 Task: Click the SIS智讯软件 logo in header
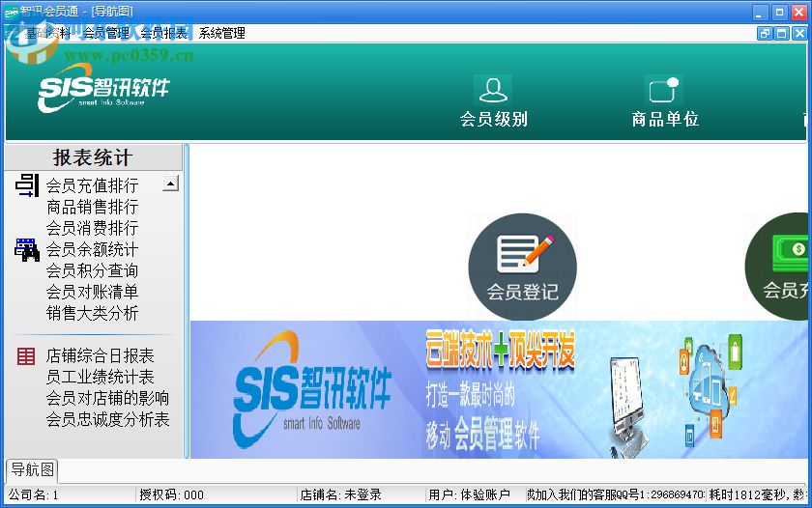click(x=103, y=88)
